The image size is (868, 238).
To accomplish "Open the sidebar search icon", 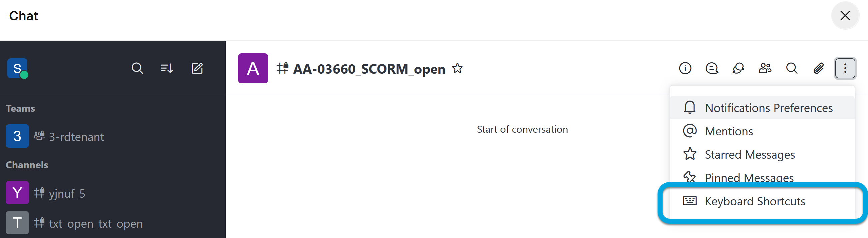I will point(137,68).
